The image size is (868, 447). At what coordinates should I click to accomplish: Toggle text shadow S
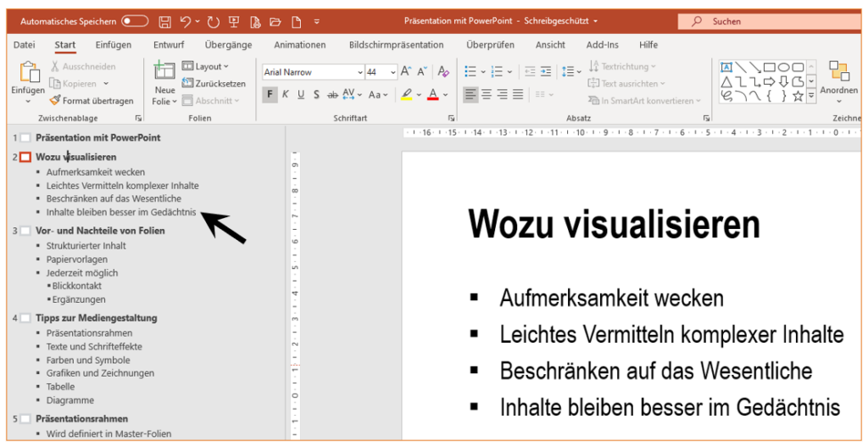click(x=316, y=94)
